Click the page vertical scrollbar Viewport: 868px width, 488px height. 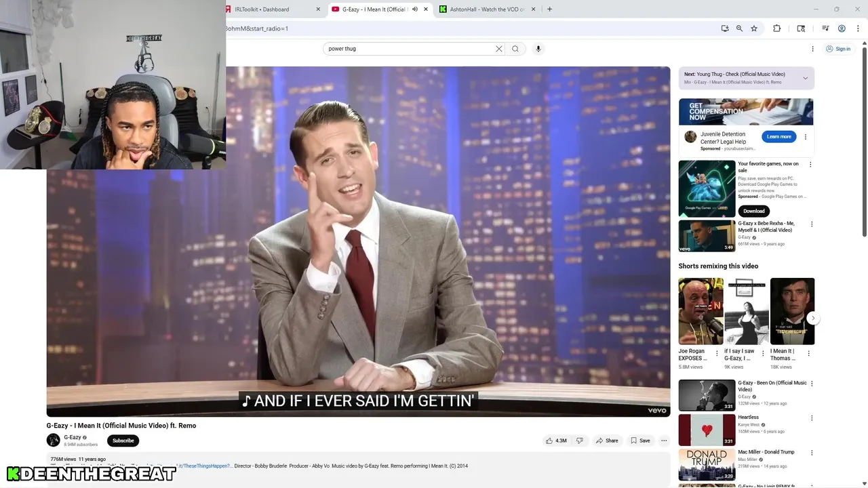864,142
